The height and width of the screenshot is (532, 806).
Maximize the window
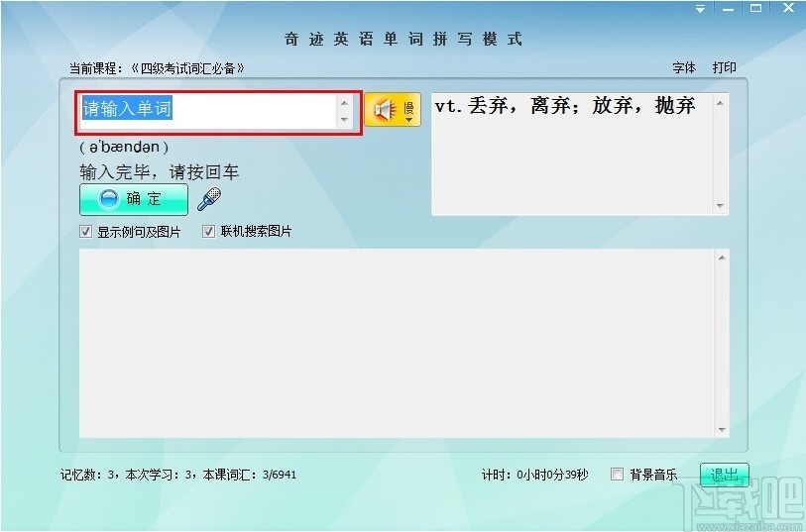(755, 8)
